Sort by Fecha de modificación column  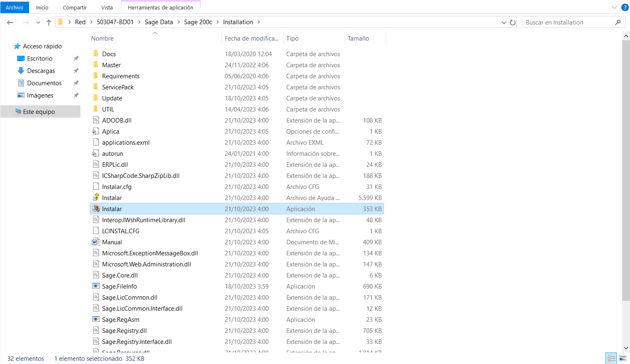pyautogui.click(x=252, y=39)
